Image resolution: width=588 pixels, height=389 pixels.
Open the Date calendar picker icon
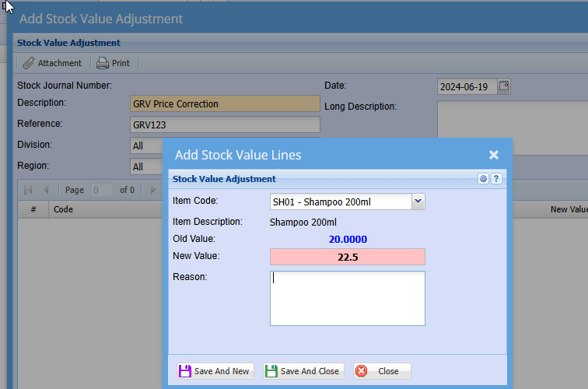click(504, 86)
